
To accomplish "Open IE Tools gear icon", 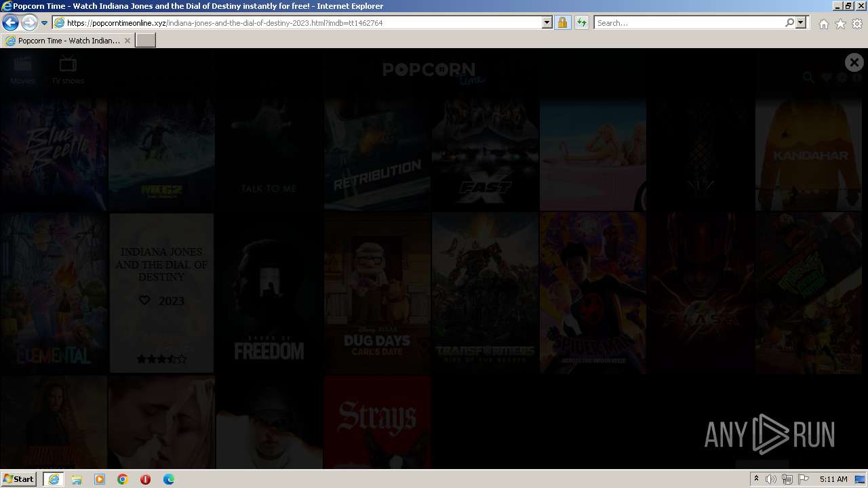I will (857, 24).
